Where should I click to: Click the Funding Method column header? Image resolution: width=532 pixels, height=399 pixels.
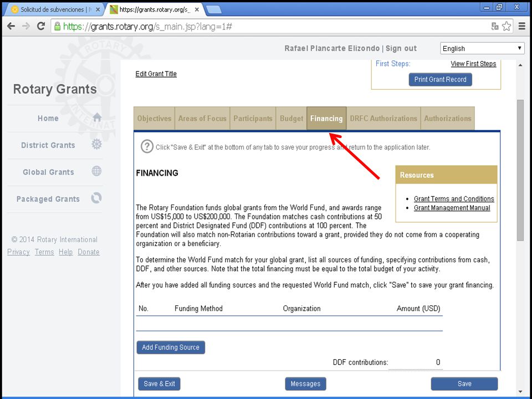[198, 309]
